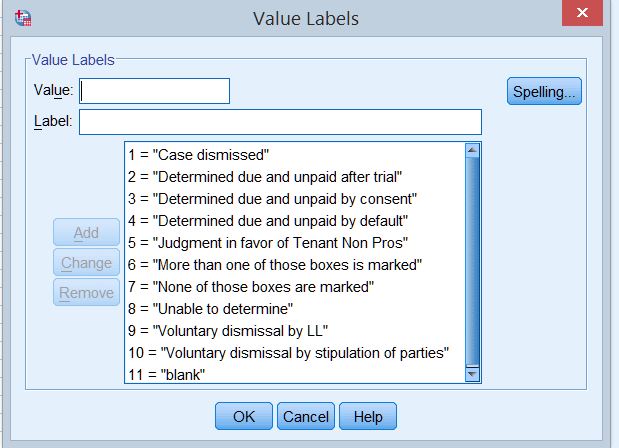Image resolution: width=619 pixels, height=448 pixels.
Task: Click the Change button
Action: pos(86,263)
